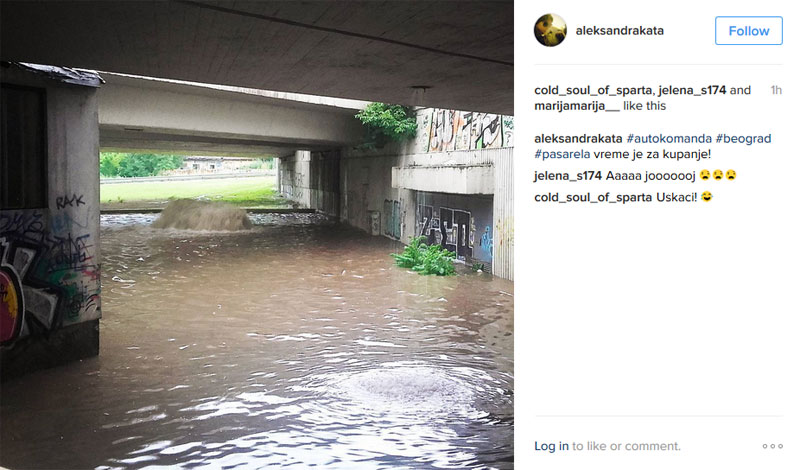Click the #beograd hashtag

[743, 139]
